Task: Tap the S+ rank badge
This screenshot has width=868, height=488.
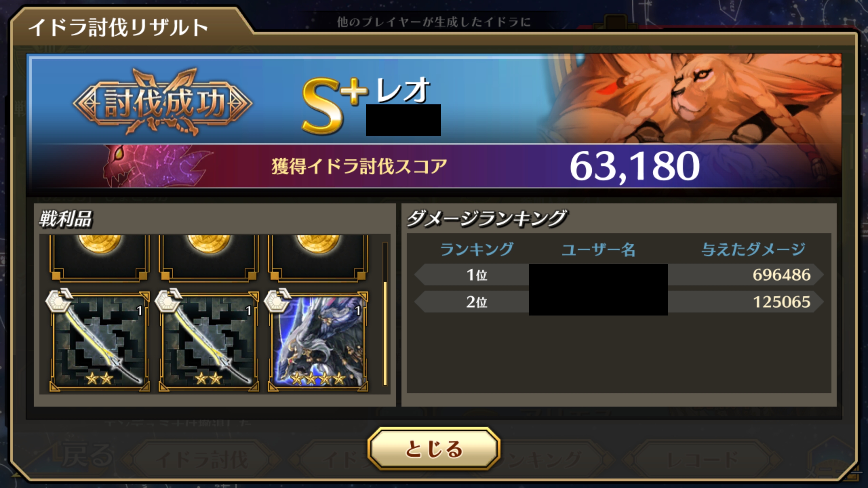Action: [334, 104]
